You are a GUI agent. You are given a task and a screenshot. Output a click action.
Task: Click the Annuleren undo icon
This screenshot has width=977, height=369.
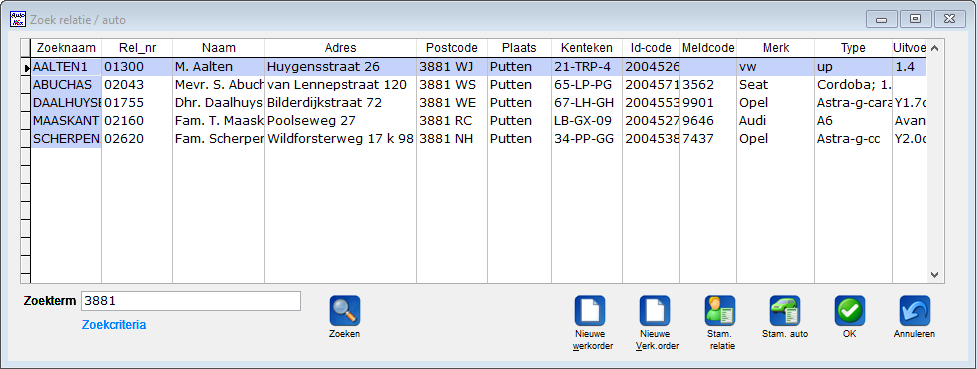point(915,310)
